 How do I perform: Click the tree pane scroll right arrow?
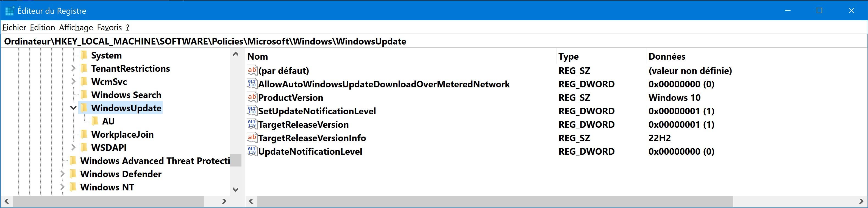tap(224, 201)
